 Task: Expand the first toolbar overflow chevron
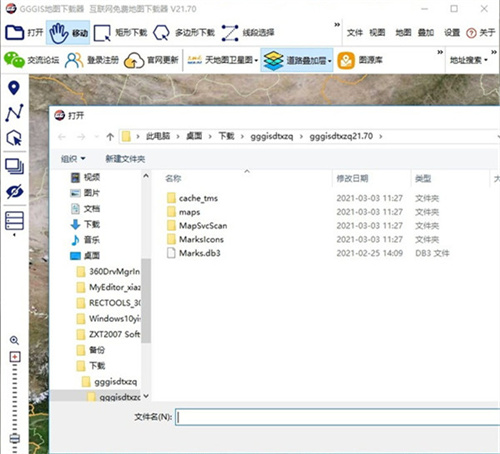coord(337,25)
